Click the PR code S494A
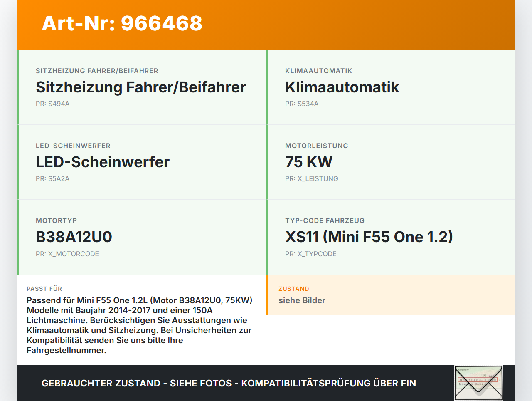Image resolution: width=532 pixels, height=401 pixels. (x=53, y=104)
